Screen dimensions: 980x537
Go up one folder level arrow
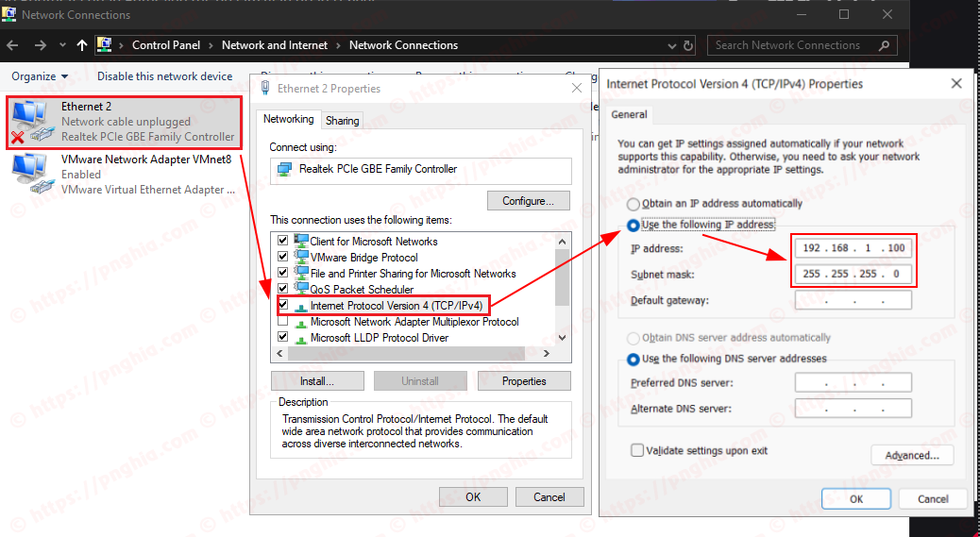[x=82, y=45]
